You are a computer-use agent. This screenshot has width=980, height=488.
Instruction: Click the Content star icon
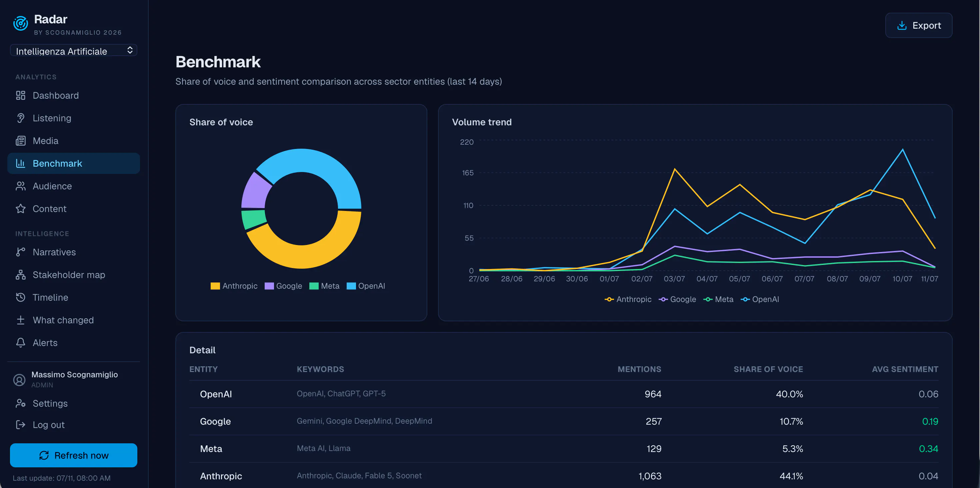tap(21, 209)
